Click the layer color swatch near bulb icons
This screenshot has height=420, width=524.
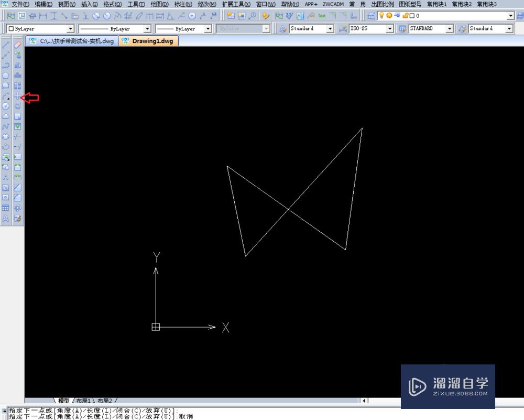click(x=412, y=16)
